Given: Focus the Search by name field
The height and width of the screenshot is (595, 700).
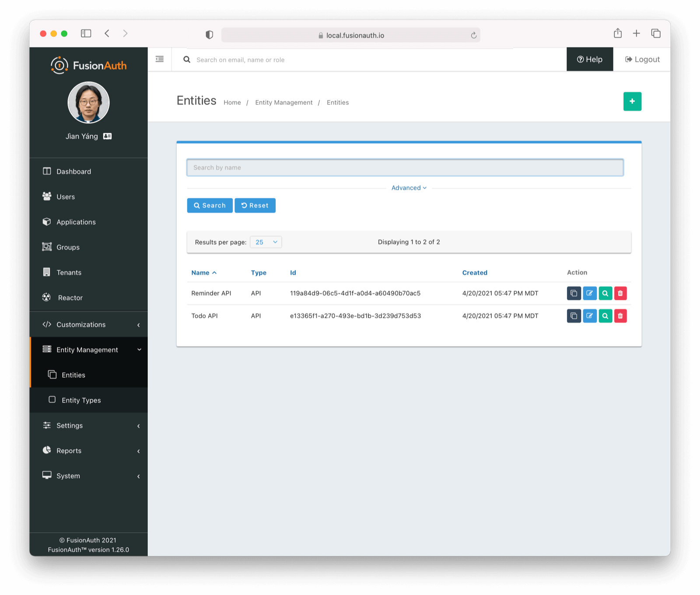Looking at the screenshot, I should [405, 168].
